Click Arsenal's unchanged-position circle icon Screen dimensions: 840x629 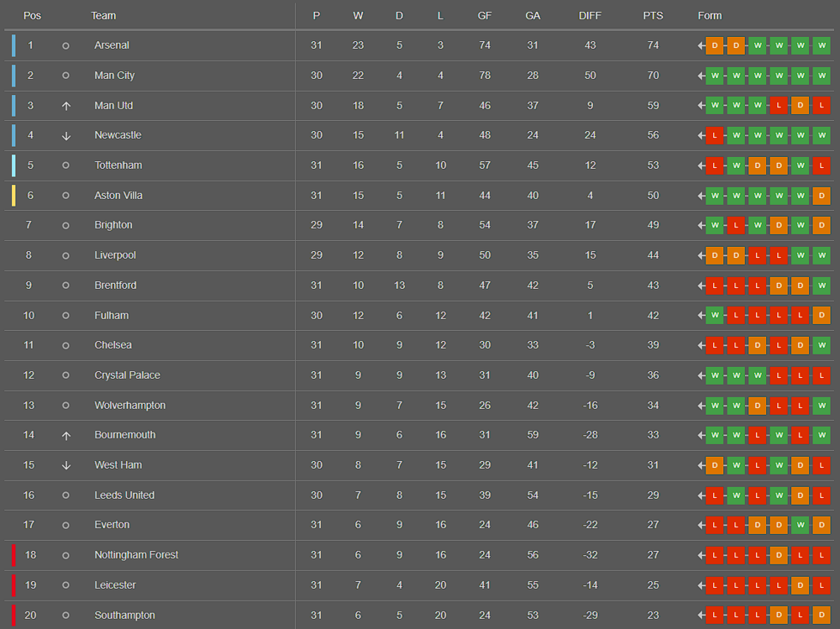66,46
